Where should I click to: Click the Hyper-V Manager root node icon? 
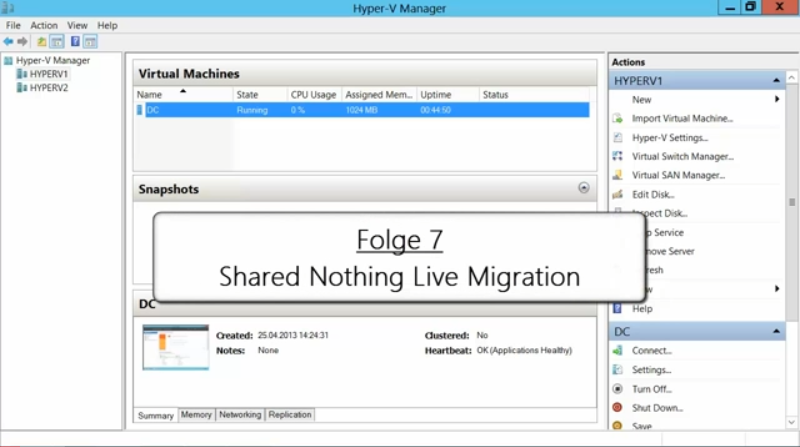pyautogui.click(x=8, y=61)
